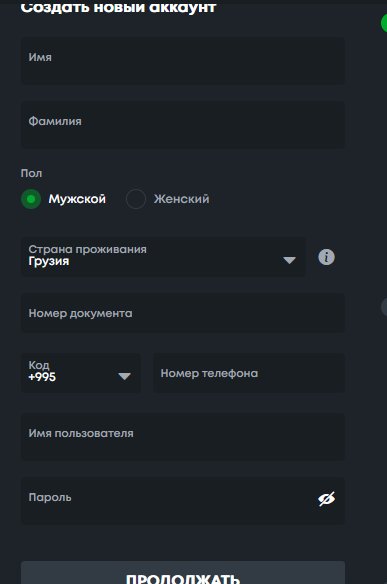This screenshot has height=584, width=387.
Task: Focus the Фамилия input field
Action: coord(183,125)
